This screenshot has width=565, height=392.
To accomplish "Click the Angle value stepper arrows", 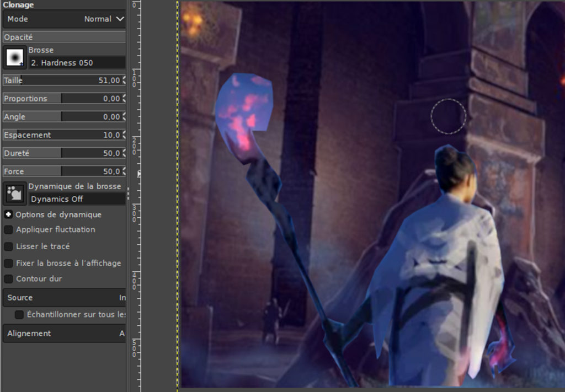I will (x=124, y=117).
